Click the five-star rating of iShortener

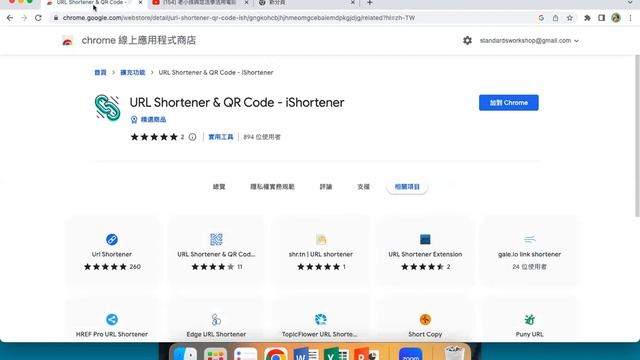click(154, 137)
